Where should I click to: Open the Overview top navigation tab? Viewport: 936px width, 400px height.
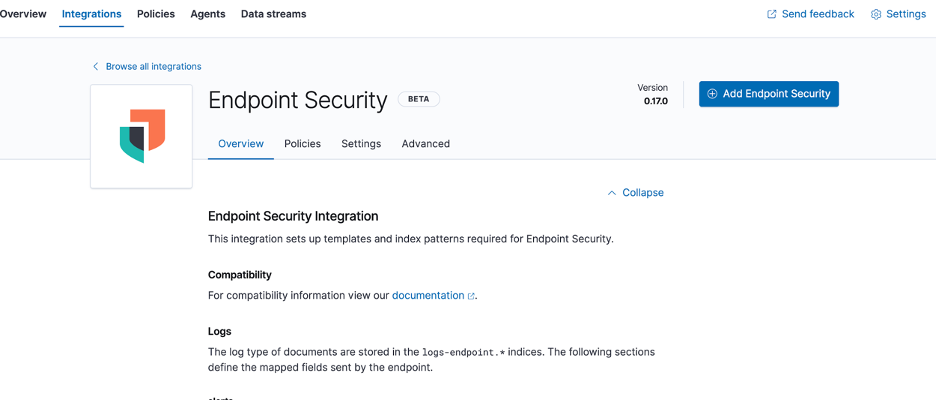pos(23,14)
